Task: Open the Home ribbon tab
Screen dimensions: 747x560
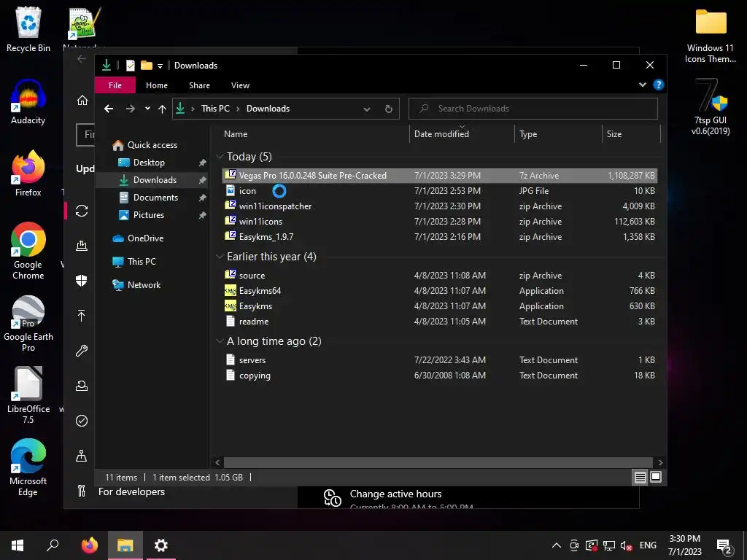Action: click(157, 85)
